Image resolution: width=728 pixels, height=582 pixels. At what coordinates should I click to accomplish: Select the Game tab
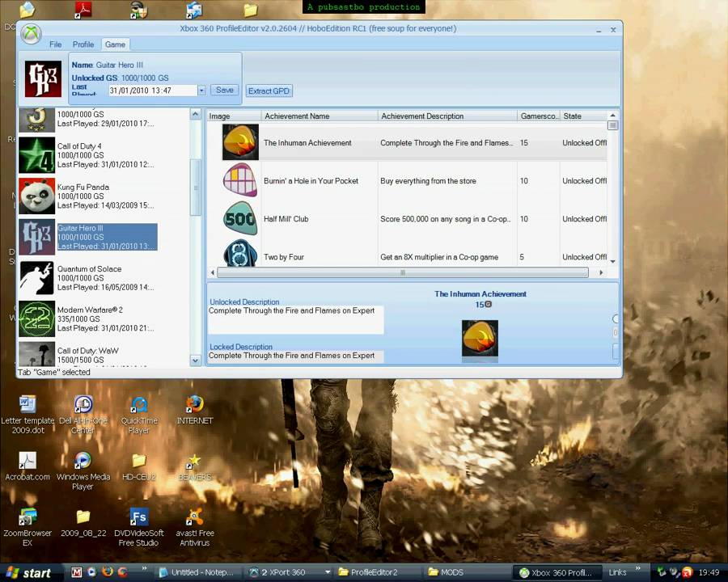click(115, 44)
